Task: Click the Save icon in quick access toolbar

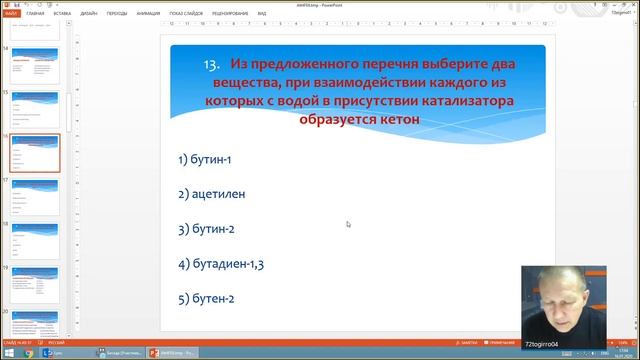Action: click(x=17, y=5)
